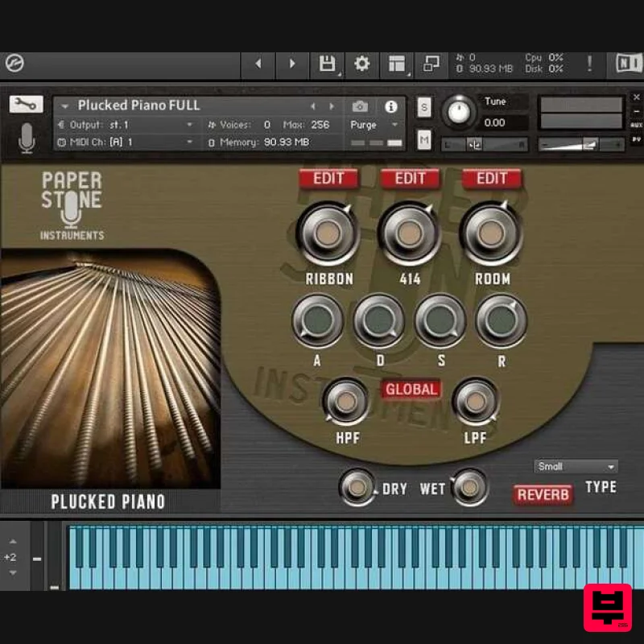Toggle the GLOBAL filter button

tap(411, 389)
